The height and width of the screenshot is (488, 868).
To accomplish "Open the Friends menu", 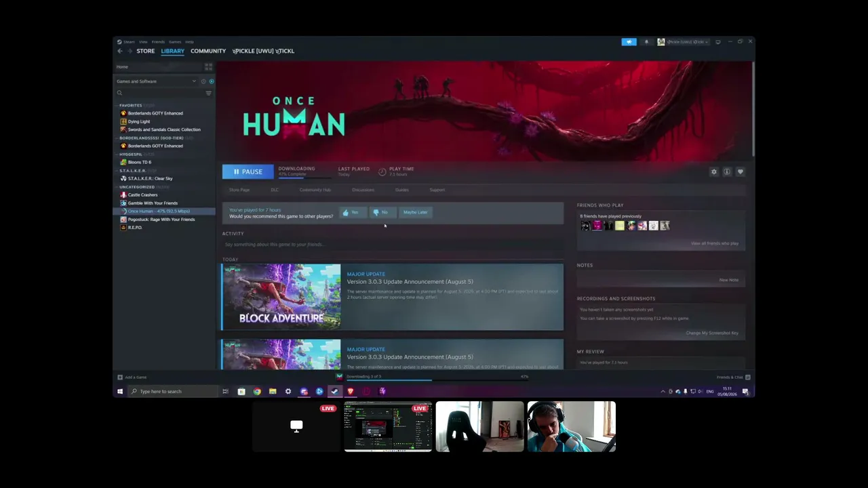I will pos(158,42).
